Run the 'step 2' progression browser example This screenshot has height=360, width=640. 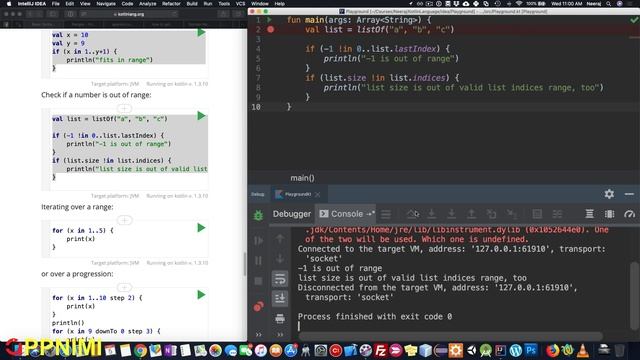pos(201,295)
